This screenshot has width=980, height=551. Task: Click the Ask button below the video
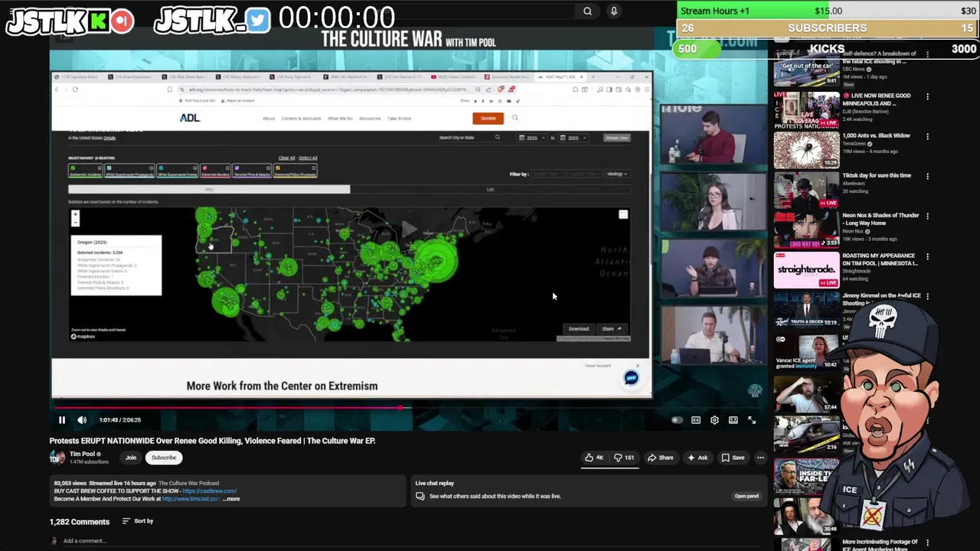click(697, 458)
